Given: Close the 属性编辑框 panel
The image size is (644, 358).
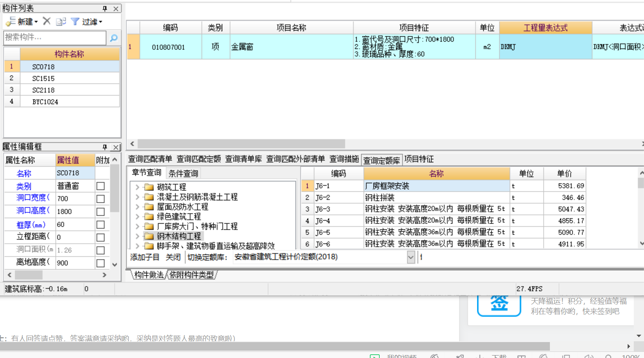Looking at the screenshot, I should click(x=116, y=147).
